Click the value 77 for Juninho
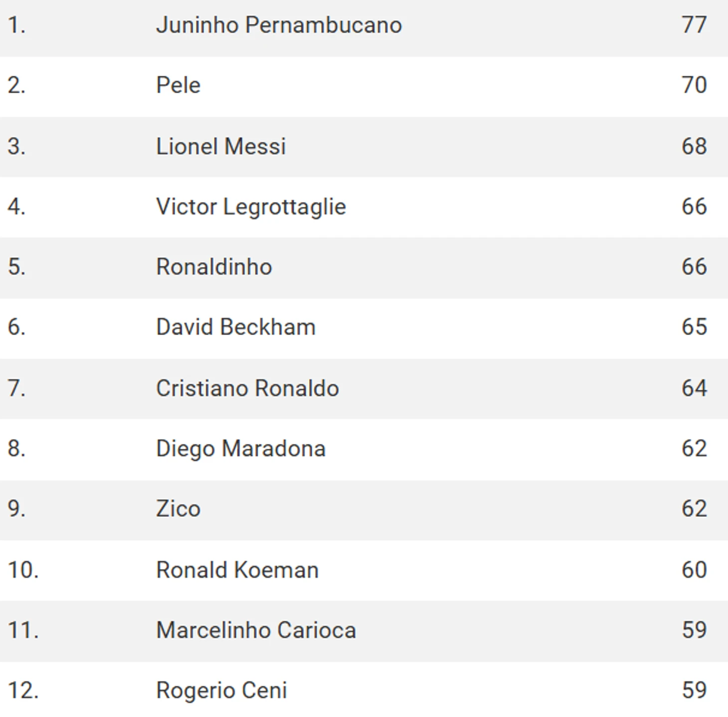 694,25
